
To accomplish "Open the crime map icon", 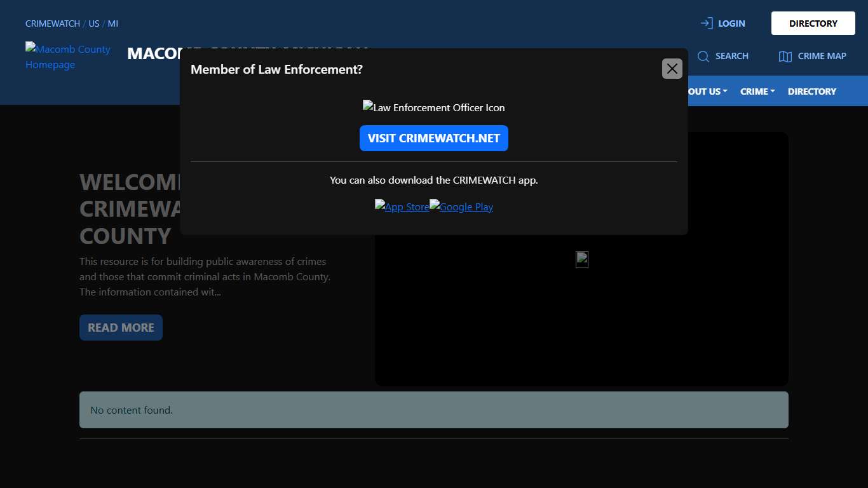I will coord(785,57).
